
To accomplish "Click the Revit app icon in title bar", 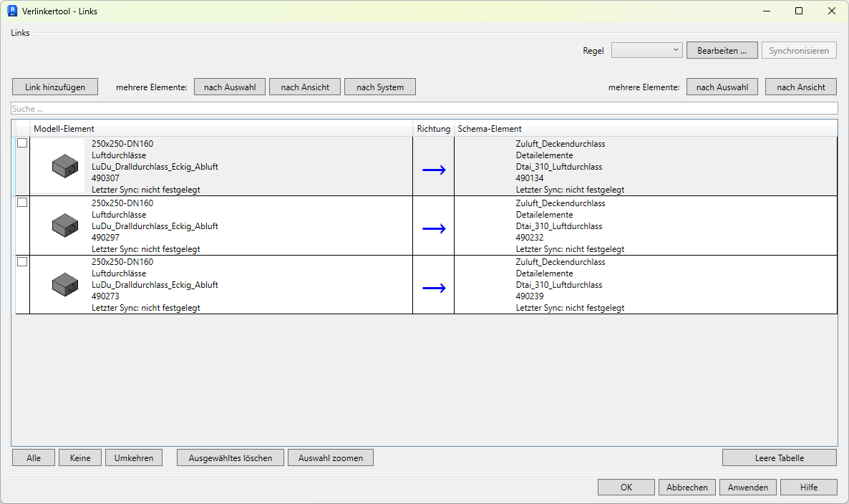I will pos(11,11).
